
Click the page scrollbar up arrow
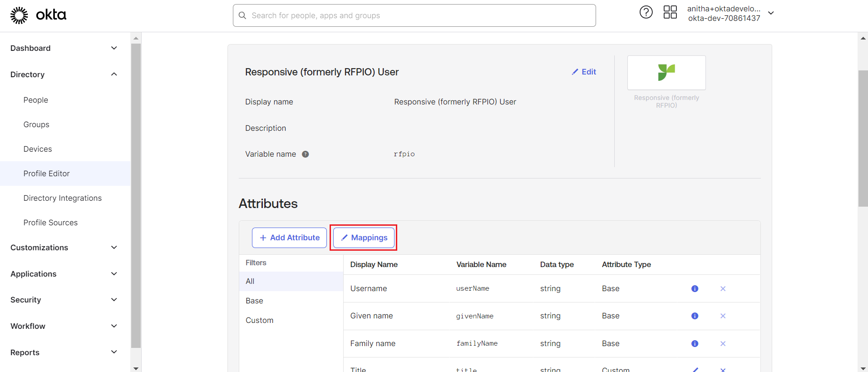[863, 38]
